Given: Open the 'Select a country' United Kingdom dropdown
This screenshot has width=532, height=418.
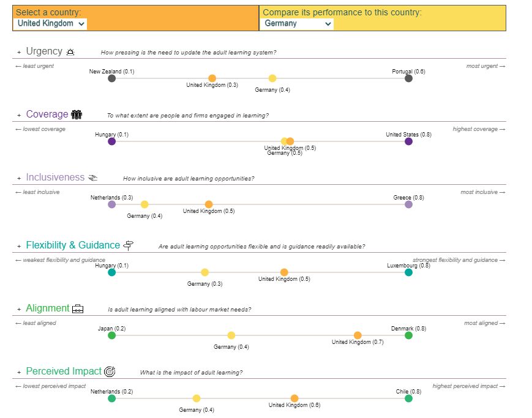Looking at the screenshot, I should click(x=51, y=24).
